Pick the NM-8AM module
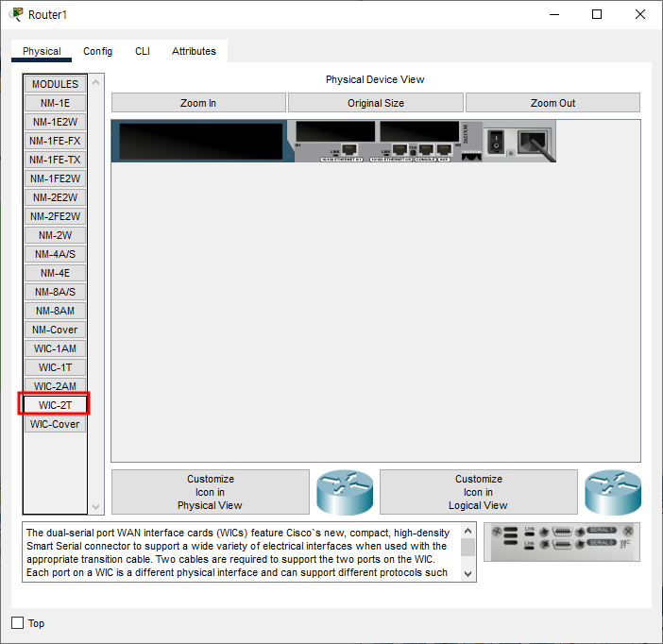This screenshot has height=644, width=663. pos(55,311)
